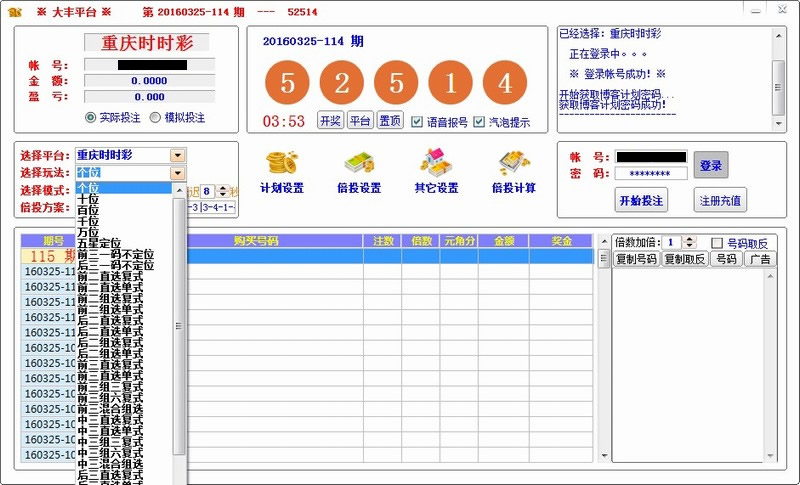Choose 后三一码不定位 option
The height and width of the screenshot is (485, 800).
click(x=124, y=265)
